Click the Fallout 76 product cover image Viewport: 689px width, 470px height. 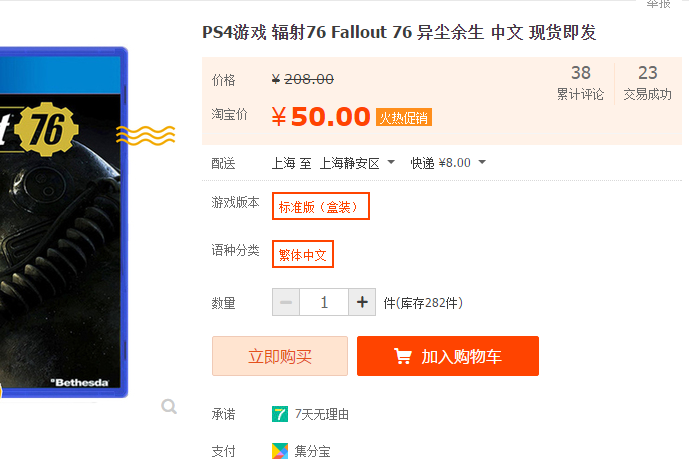click(64, 222)
